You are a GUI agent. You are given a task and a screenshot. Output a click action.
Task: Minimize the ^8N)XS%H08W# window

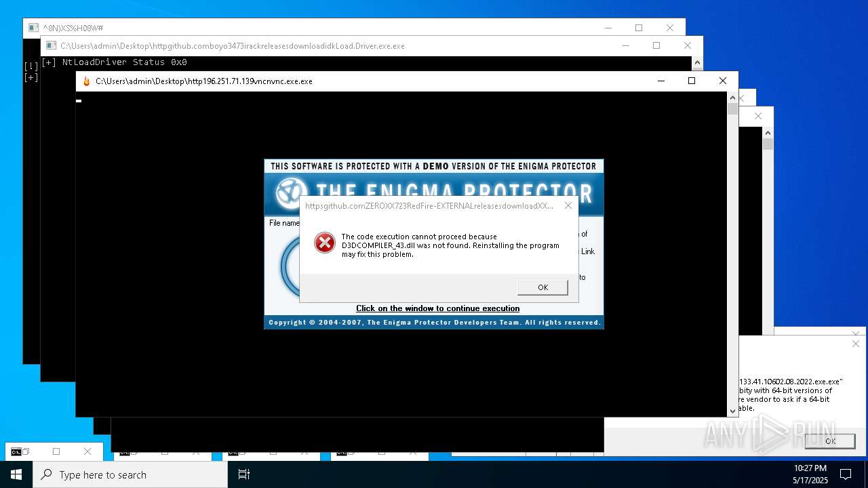[608, 28]
